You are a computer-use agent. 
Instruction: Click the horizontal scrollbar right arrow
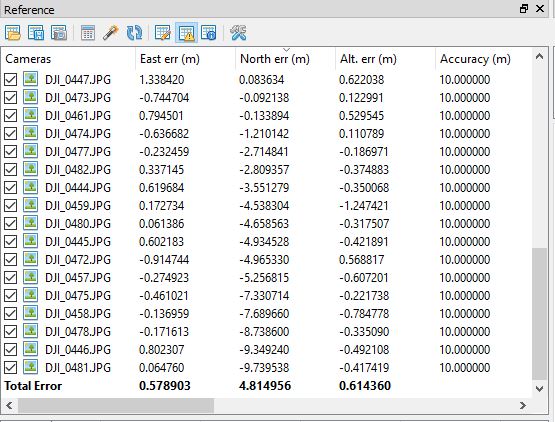pyautogui.click(x=523, y=405)
